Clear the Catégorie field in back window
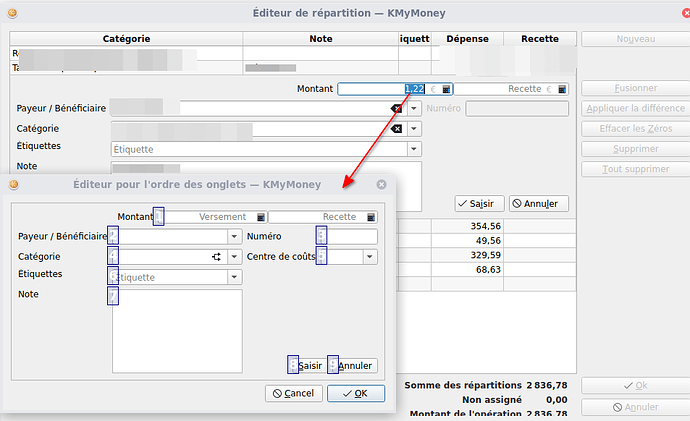 point(396,129)
